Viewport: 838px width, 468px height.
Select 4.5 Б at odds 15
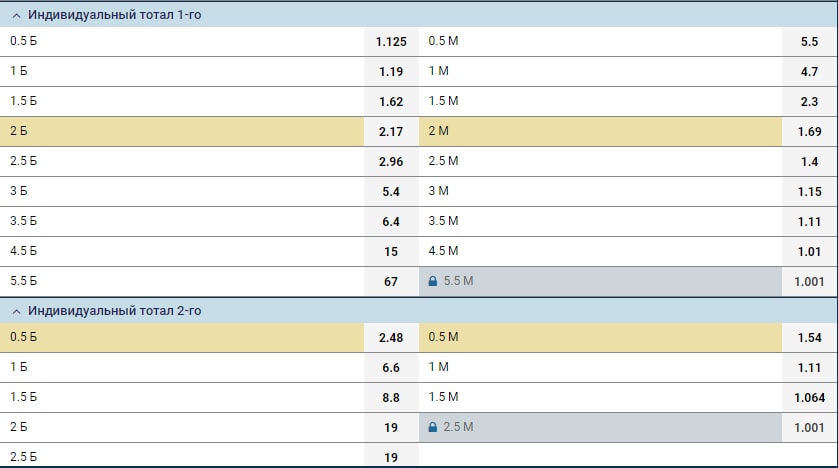[x=390, y=252]
